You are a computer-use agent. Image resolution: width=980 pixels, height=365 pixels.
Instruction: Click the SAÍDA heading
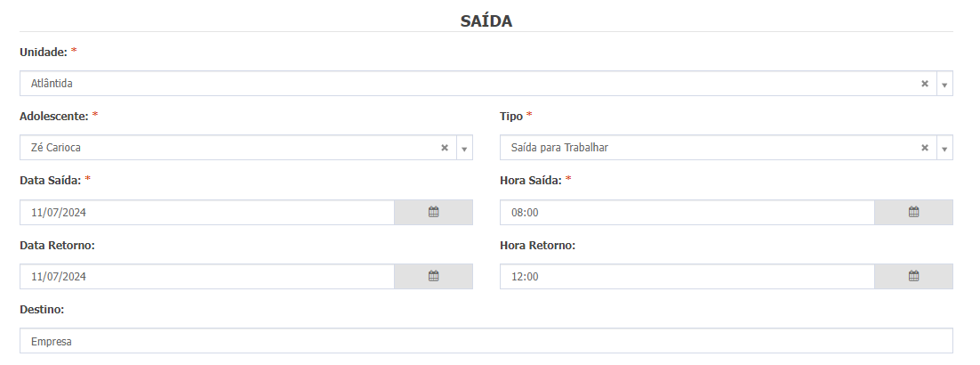click(x=486, y=21)
